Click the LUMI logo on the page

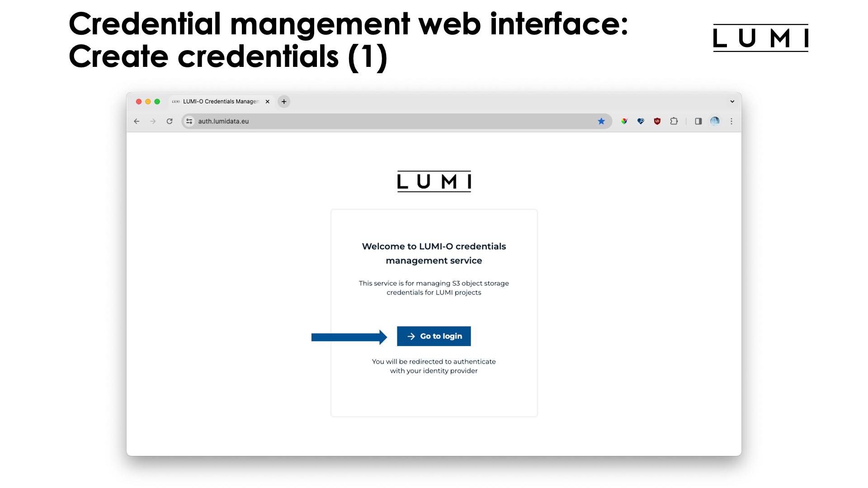pos(434,181)
